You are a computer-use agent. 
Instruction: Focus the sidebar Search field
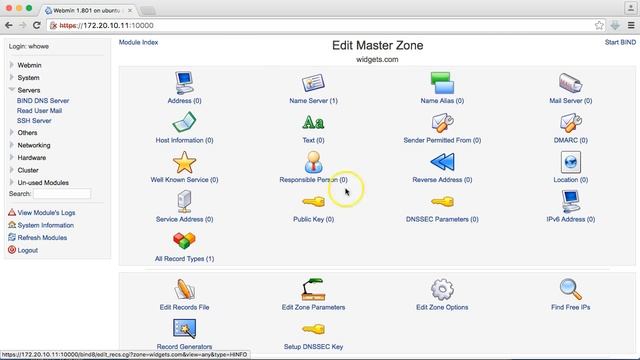click(x=62, y=194)
